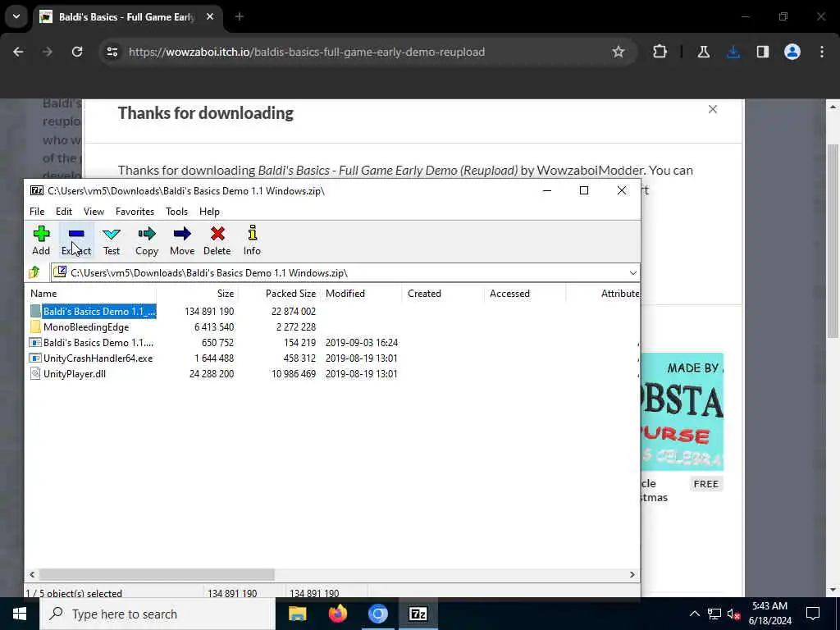Open the tab search dropdown arrow

(x=16, y=16)
